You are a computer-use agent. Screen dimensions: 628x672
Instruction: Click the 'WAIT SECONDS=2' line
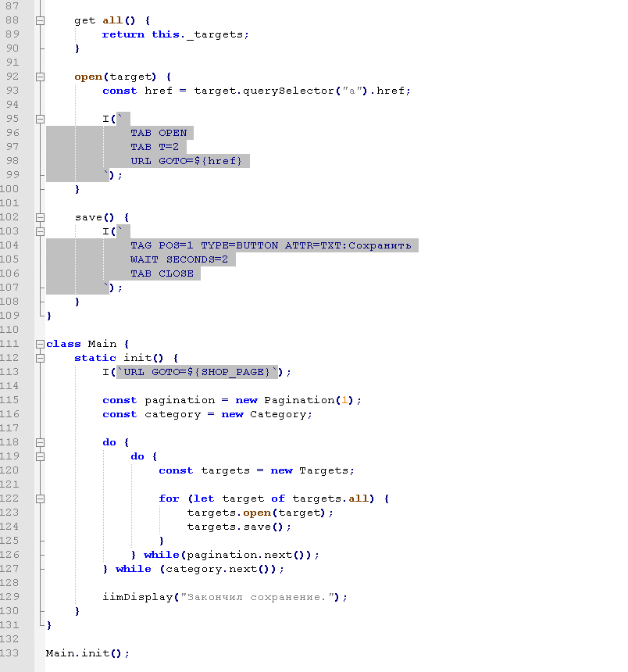[x=179, y=259]
